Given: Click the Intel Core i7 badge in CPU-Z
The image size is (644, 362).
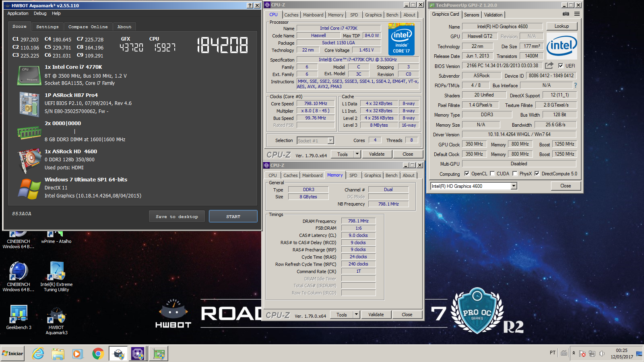Looking at the screenshot, I should click(401, 39).
